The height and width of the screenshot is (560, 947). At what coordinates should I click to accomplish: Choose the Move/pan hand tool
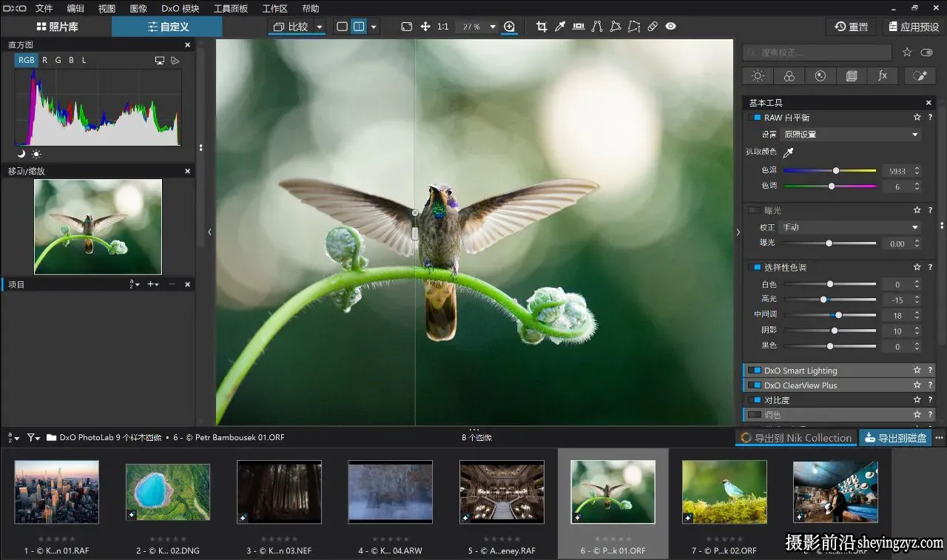pos(425,27)
